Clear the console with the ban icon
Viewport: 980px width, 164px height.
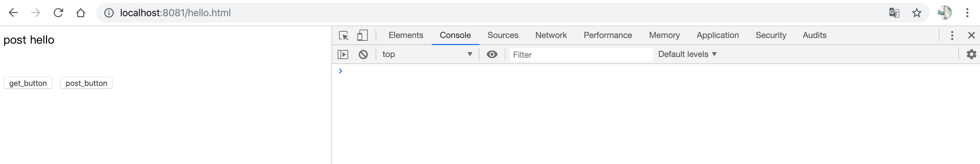[x=363, y=55]
